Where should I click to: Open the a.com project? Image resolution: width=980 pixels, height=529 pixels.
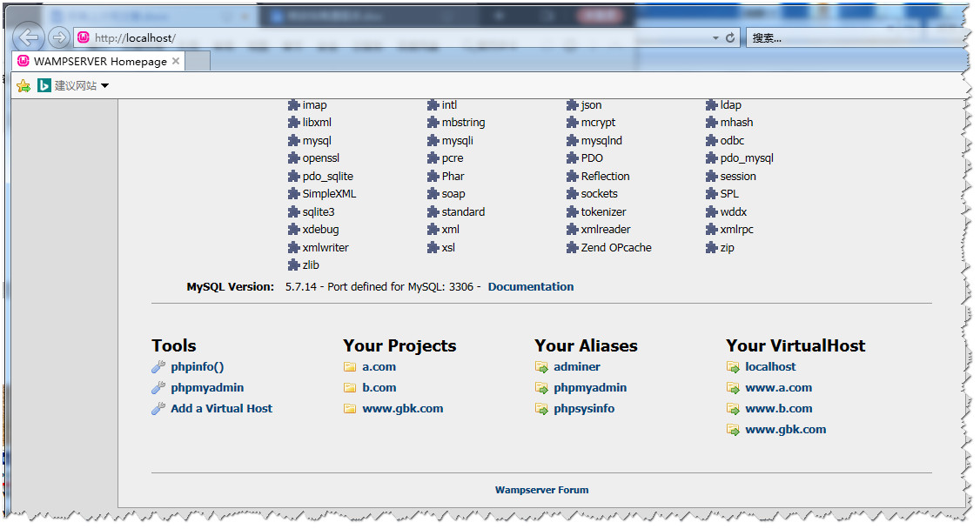coord(379,366)
